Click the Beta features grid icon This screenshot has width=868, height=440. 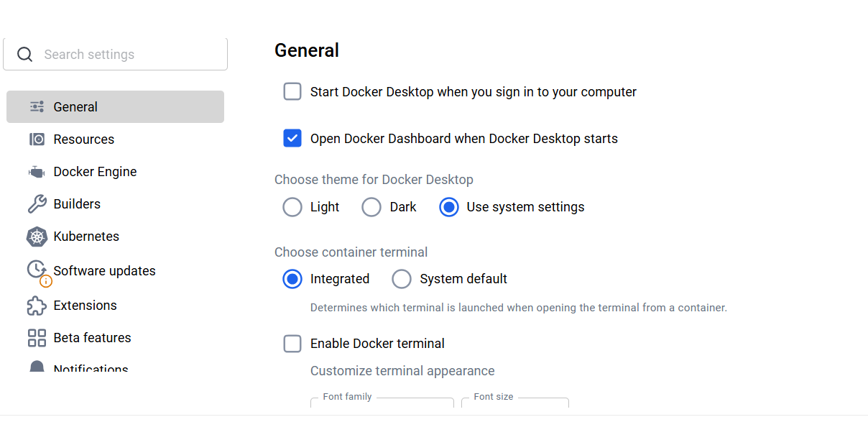click(37, 338)
